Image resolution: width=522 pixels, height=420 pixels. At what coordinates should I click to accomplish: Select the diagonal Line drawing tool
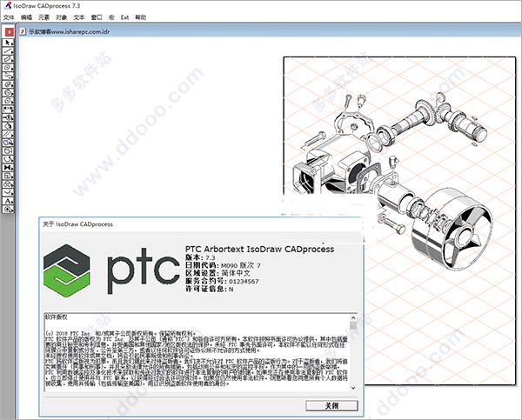8,51
